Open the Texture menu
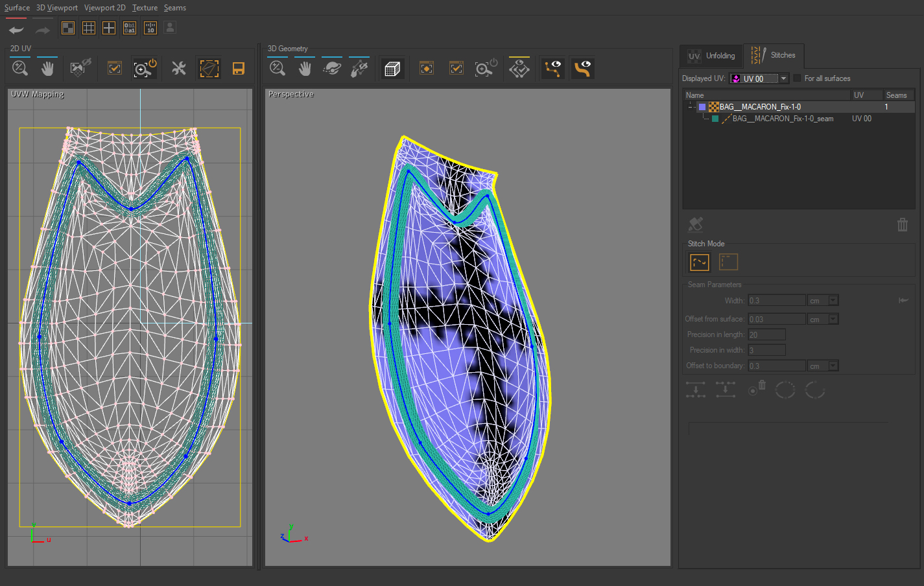This screenshot has height=586, width=924. click(145, 8)
